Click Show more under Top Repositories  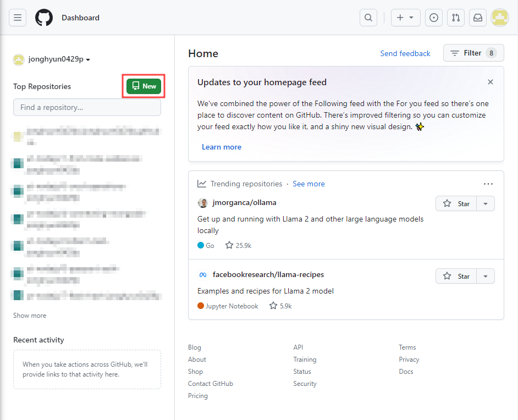[x=30, y=316]
